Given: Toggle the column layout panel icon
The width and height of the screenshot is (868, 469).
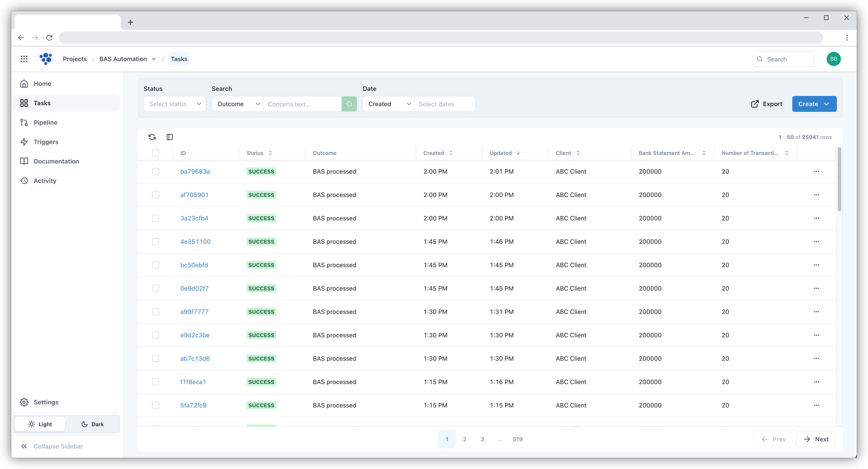Looking at the screenshot, I should pos(170,137).
